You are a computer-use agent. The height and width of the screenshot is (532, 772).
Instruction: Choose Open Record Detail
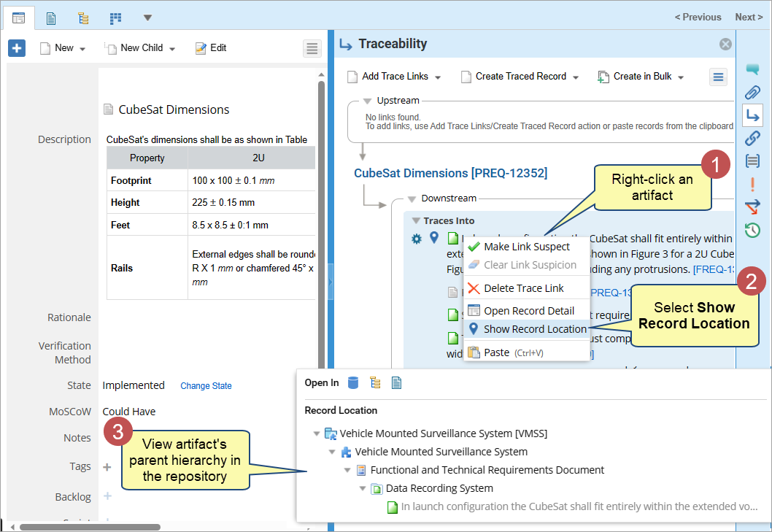pyautogui.click(x=527, y=311)
